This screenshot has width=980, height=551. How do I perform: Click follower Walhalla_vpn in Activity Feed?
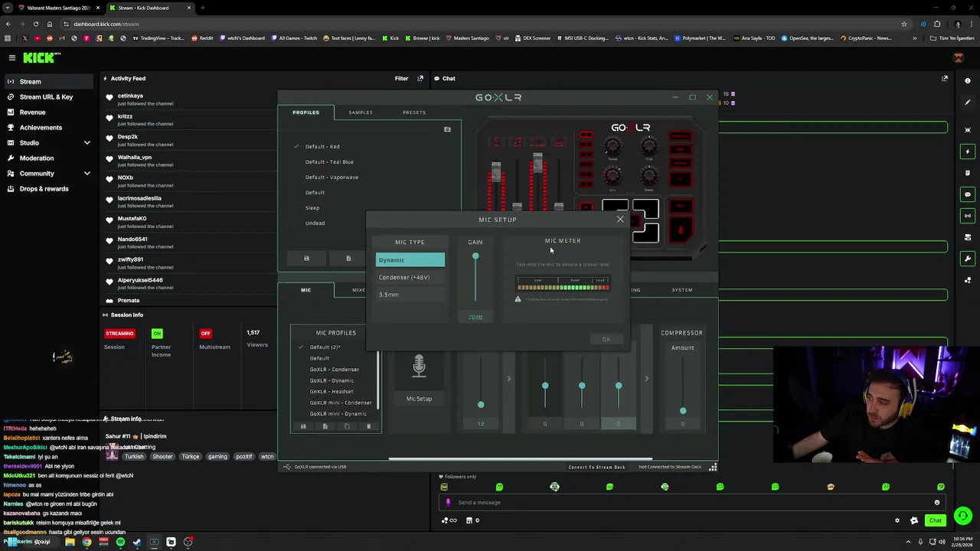point(135,158)
